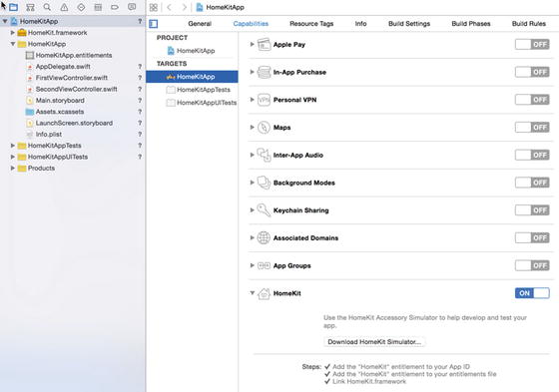The image size is (559, 392).
Task: Go forward with the right chevron
Action: pos(184,8)
